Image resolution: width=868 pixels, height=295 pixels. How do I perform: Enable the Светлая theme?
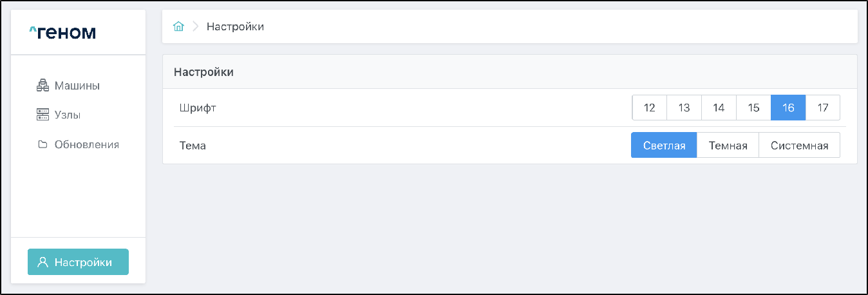tap(664, 146)
